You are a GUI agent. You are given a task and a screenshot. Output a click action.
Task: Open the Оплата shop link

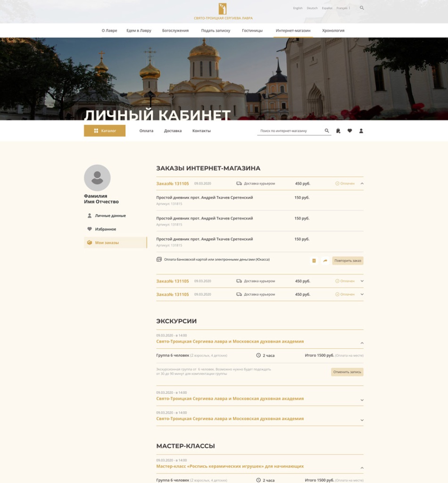coord(146,131)
